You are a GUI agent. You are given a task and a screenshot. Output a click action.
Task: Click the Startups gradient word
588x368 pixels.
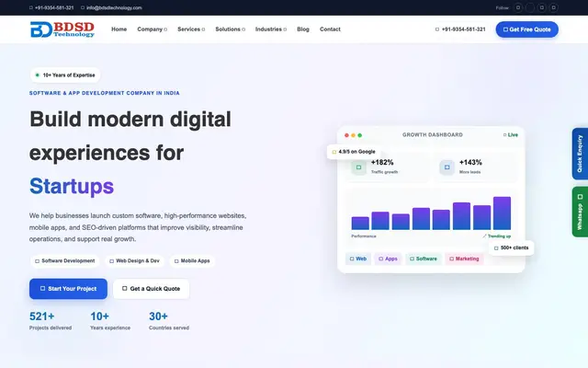[x=72, y=186]
